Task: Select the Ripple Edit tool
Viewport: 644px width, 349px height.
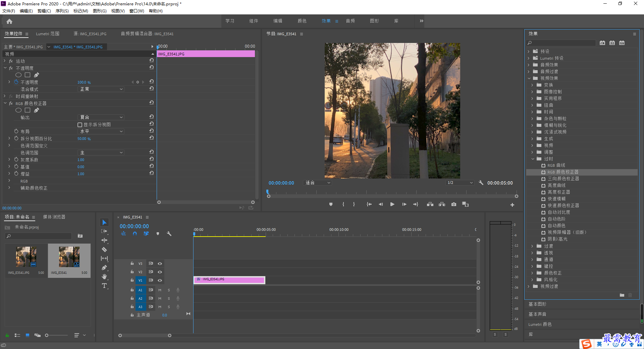Action: tap(104, 240)
